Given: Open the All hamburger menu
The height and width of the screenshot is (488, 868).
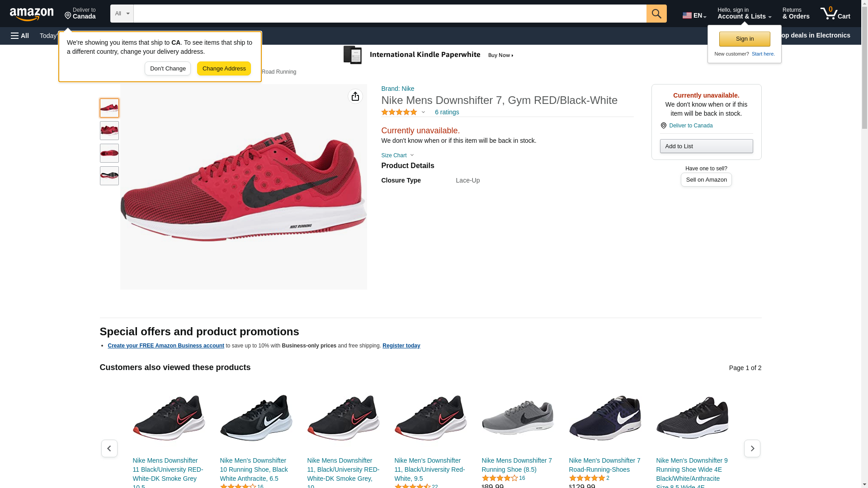Looking at the screenshot, I should (x=20, y=36).
